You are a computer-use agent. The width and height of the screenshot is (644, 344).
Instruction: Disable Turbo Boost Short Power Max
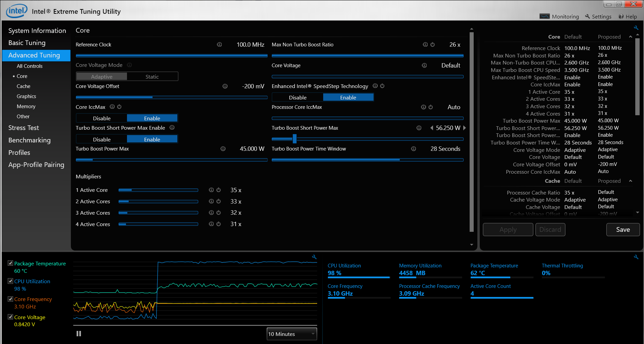pyautogui.click(x=102, y=139)
